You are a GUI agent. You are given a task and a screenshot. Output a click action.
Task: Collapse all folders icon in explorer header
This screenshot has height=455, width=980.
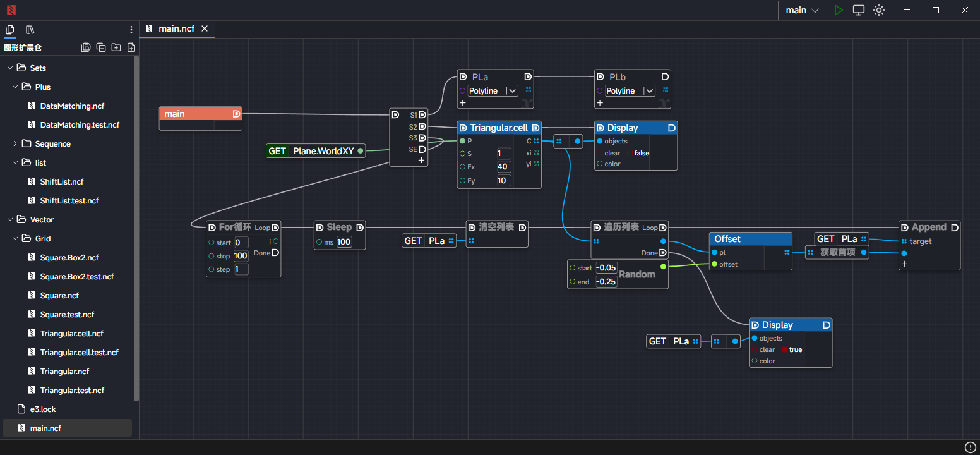coord(101,47)
